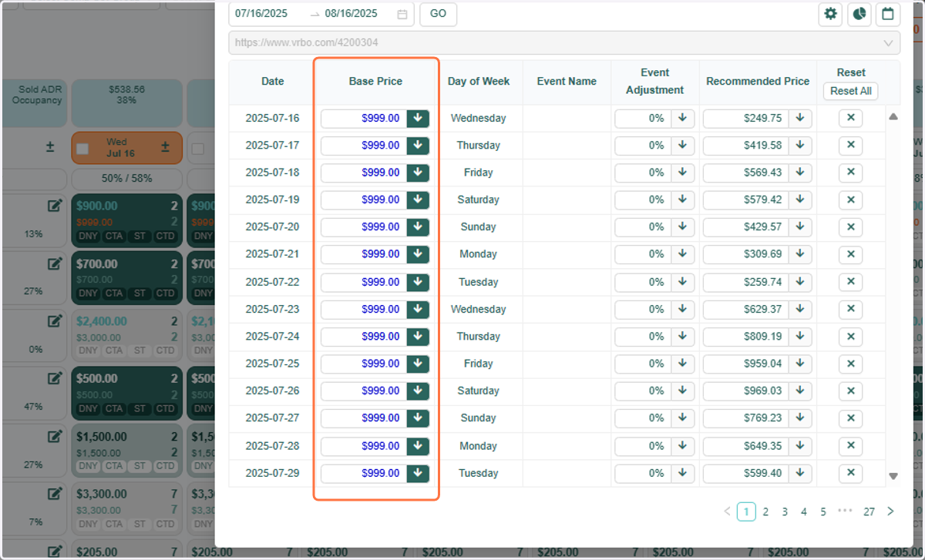Click the Day of Week column header
Image resolution: width=925 pixels, height=560 pixels.
(x=479, y=81)
